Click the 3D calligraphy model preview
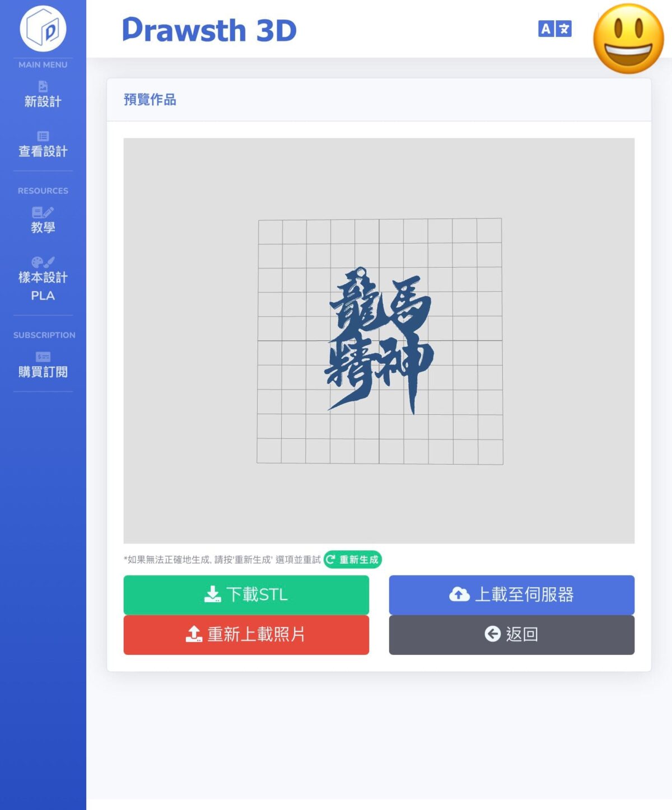 tap(380, 340)
